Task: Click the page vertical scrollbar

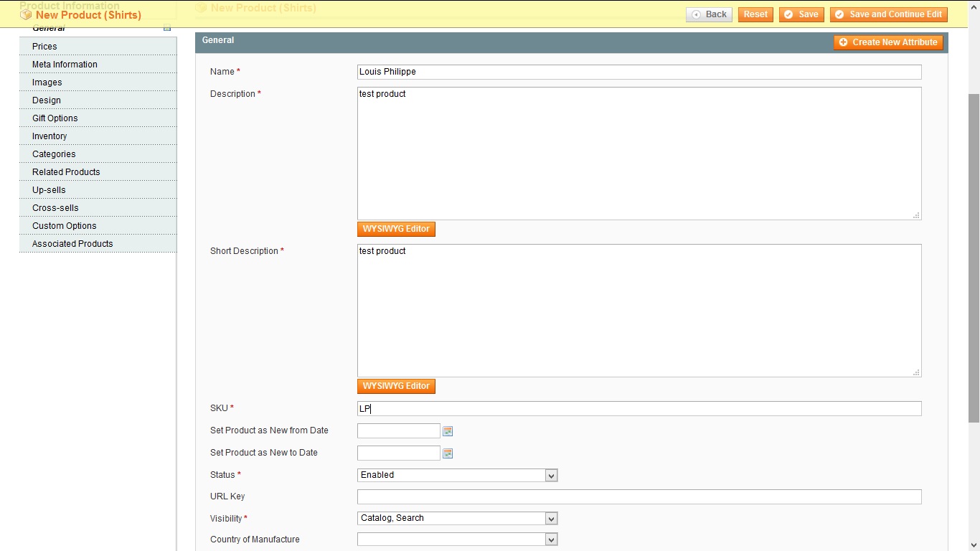Action: tap(974, 258)
